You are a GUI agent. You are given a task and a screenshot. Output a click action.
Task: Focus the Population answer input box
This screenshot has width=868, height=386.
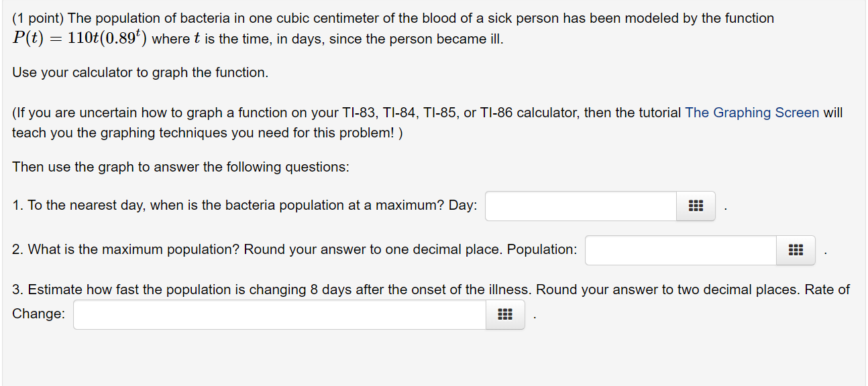pyautogui.click(x=681, y=250)
